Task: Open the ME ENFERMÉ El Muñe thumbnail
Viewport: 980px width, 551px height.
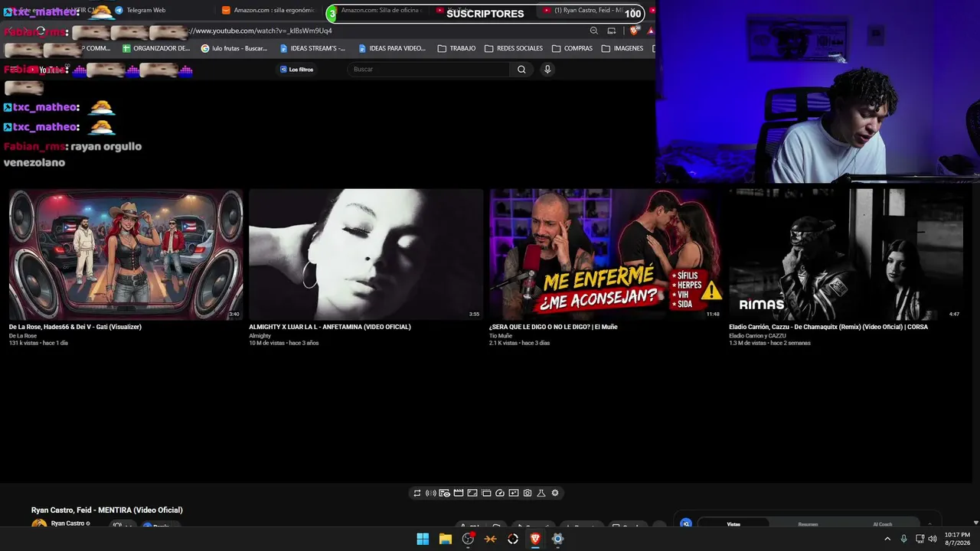Action: (606, 254)
